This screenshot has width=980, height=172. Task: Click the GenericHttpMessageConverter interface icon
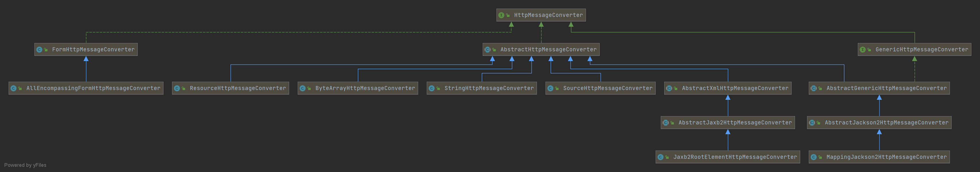pos(863,50)
